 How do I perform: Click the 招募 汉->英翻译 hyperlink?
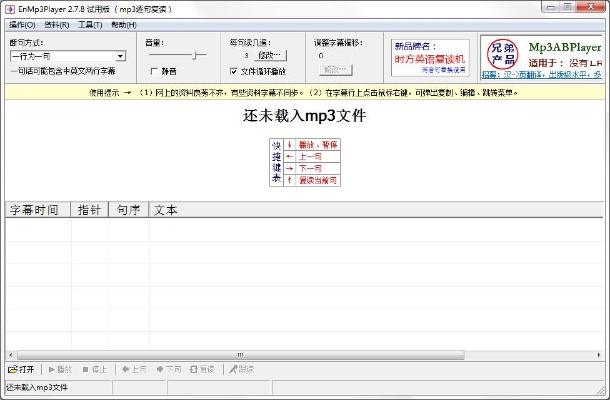pyautogui.click(x=542, y=75)
